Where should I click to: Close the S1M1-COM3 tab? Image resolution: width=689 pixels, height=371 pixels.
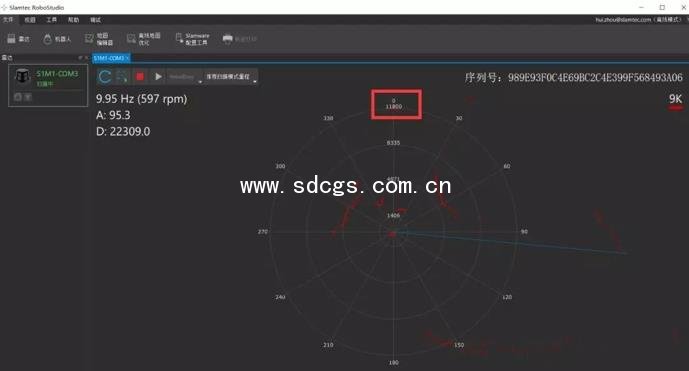pyautogui.click(x=128, y=58)
